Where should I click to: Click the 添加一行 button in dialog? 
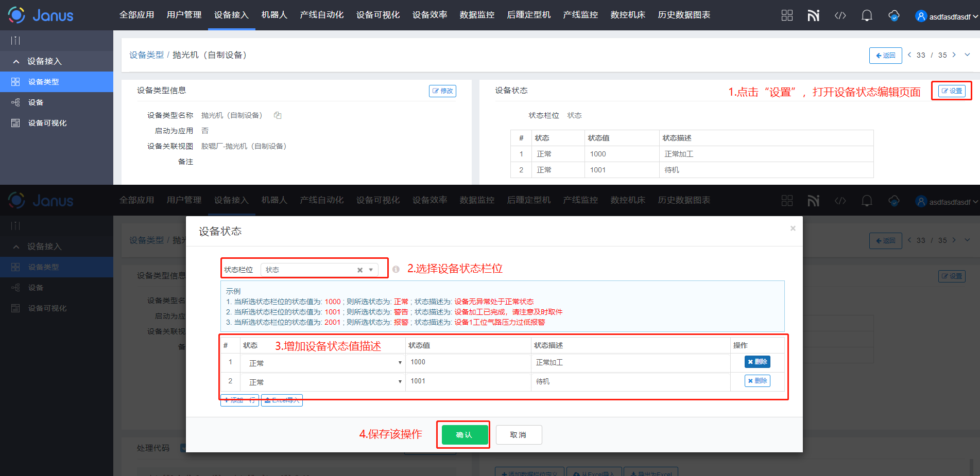[x=239, y=400]
